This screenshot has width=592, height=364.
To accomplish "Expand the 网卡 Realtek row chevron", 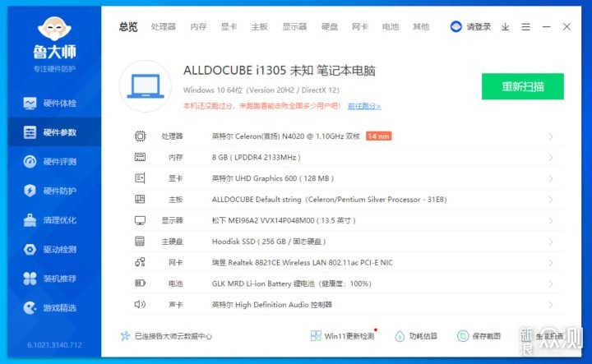I will click(551, 263).
